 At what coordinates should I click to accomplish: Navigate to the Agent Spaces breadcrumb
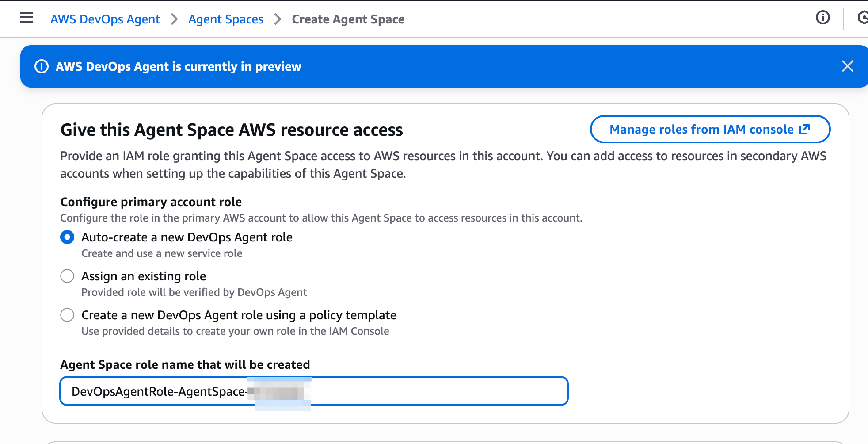pyautogui.click(x=226, y=19)
